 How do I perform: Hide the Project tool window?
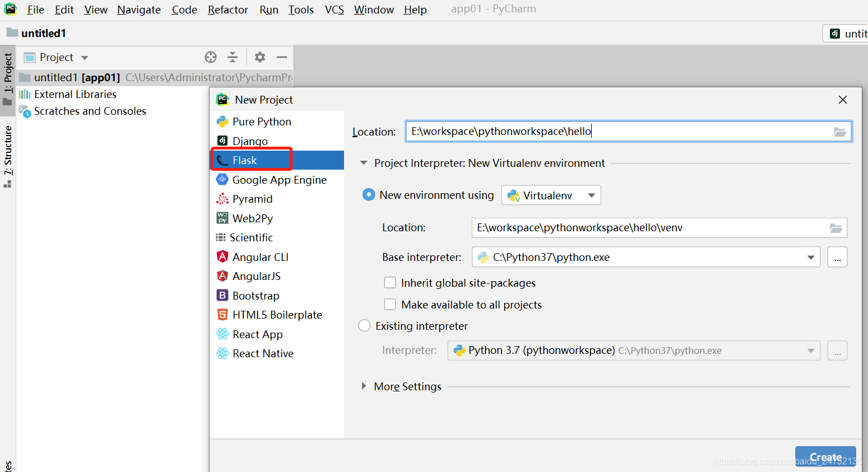click(x=282, y=57)
